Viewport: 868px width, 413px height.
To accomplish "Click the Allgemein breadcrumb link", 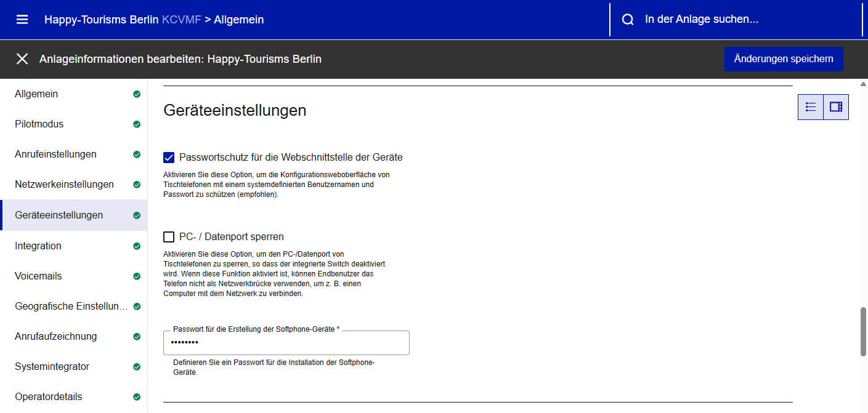I will pyautogui.click(x=238, y=20).
